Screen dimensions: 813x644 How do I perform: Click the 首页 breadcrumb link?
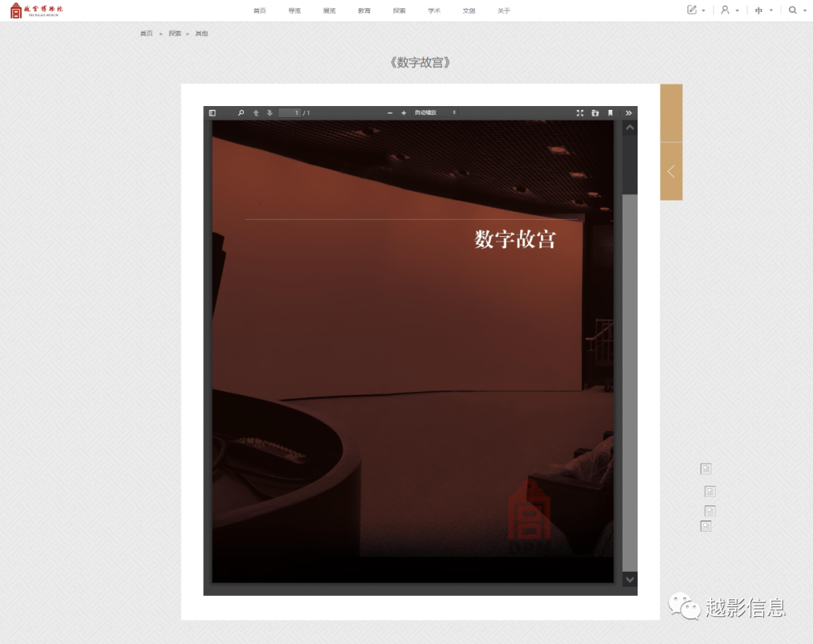tap(146, 34)
